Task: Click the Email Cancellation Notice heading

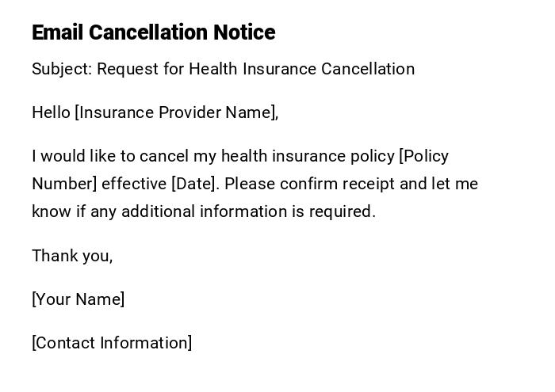Action: [x=153, y=32]
